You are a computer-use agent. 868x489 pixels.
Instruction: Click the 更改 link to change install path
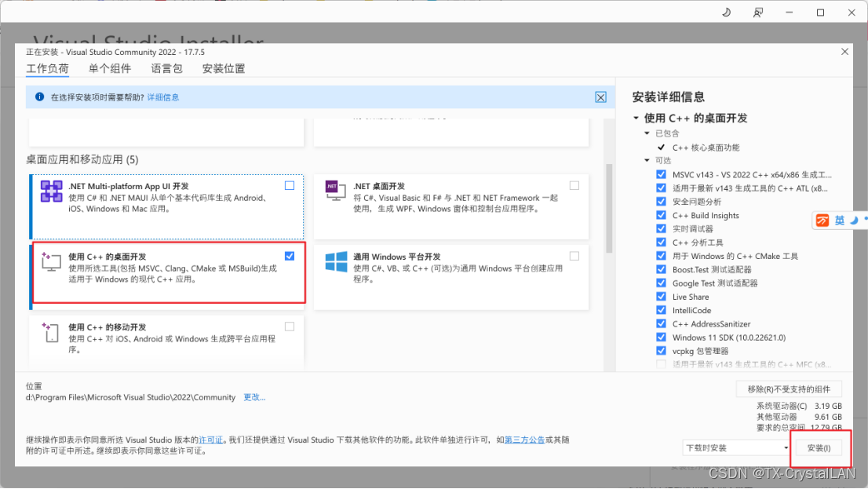point(253,397)
